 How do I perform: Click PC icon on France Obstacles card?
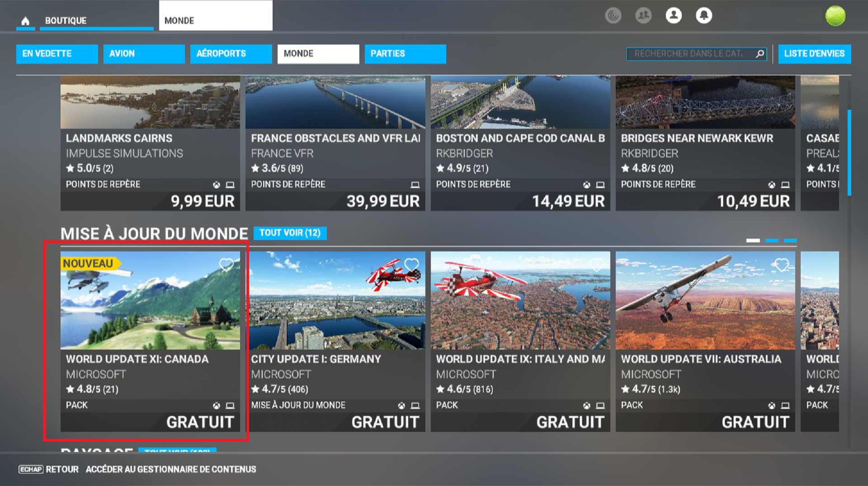(x=415, y=185)
